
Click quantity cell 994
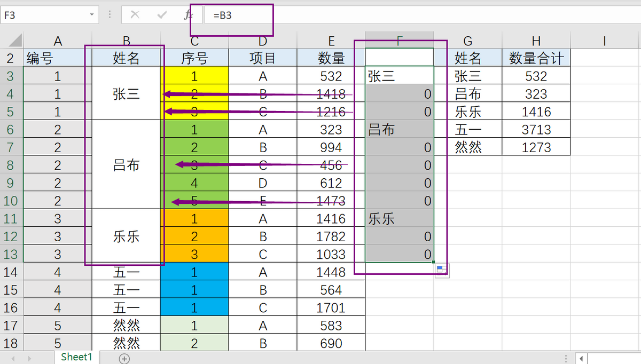(331, 147)
